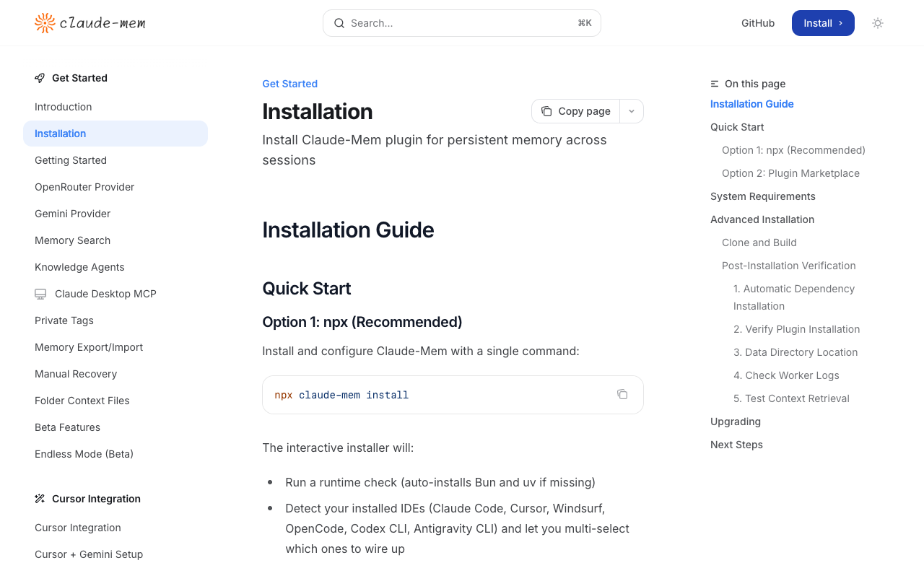The height and width of the screenshot is (563, 924).
Task: Click the On this page list icon
Action: coord(715,84)
